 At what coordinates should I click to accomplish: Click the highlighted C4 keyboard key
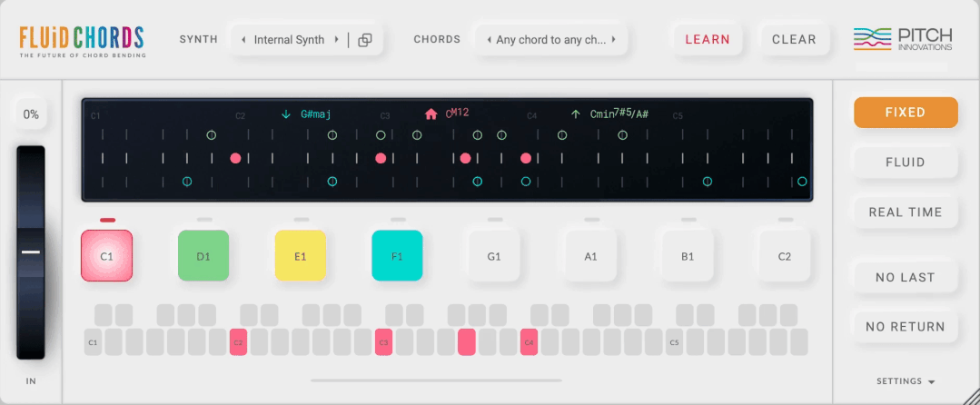pyautogui.click(x=530, y=342)
